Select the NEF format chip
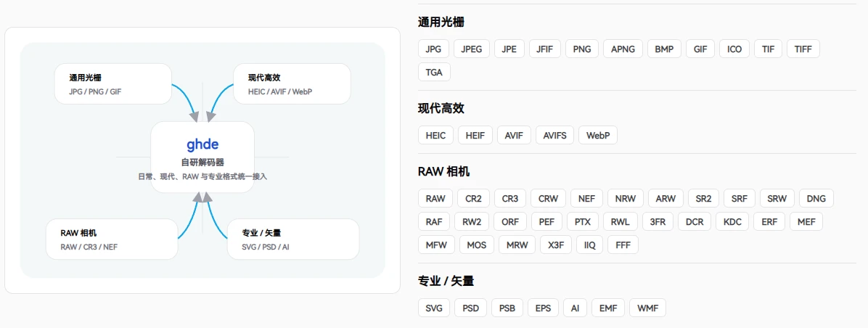 (587, 198)
